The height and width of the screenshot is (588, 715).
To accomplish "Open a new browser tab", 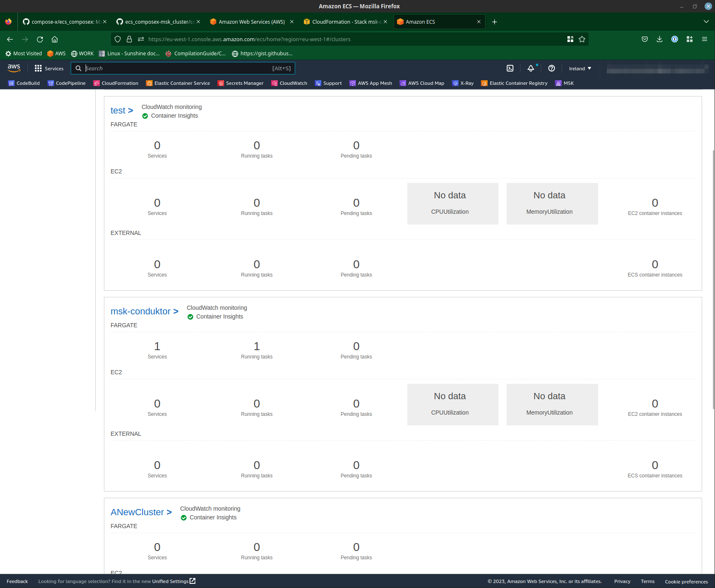I will click(494, 22).
